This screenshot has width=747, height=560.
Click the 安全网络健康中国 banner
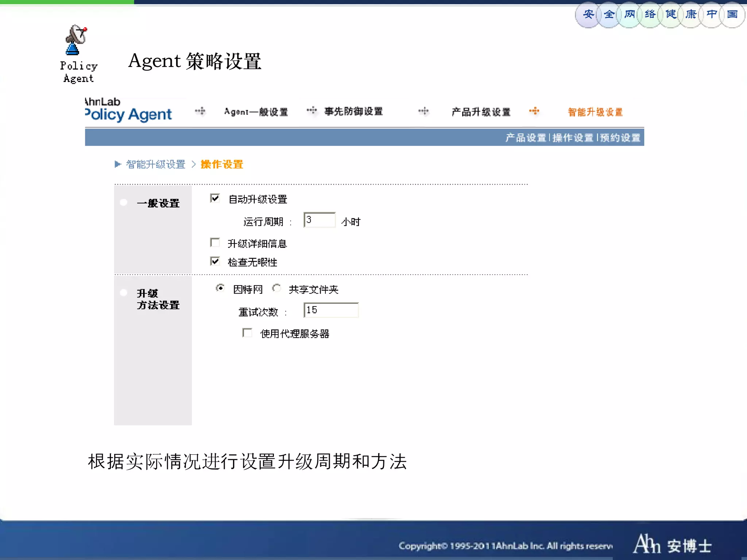click(x=660, y=15)
